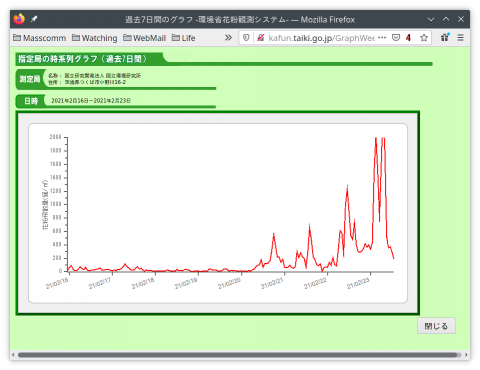Open the WebMail bookmarks folder
The height and width of the screenshot is (370, 480).
pyautogui.click(x=144, y=38)
